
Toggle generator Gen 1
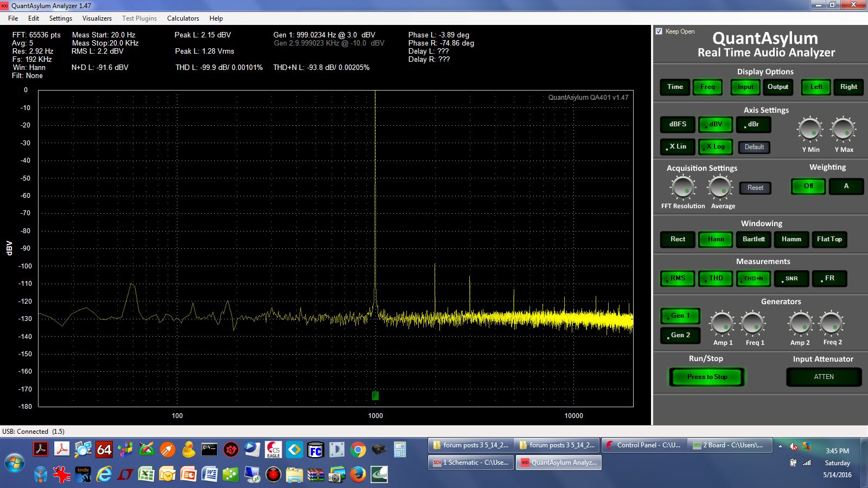pos(680,316)
